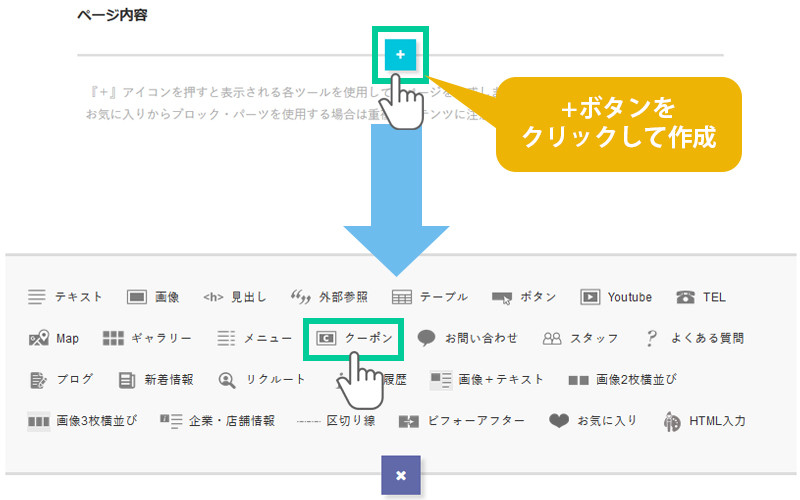This screenshot has width=800, height=500.
Task: Add よくある質問 FAQ block
Action: pyautogui.click(x=694, y=338)
